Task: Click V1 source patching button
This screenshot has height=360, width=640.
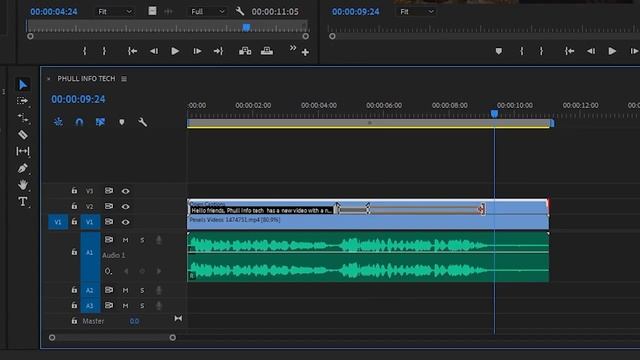Action: [58, 222]
